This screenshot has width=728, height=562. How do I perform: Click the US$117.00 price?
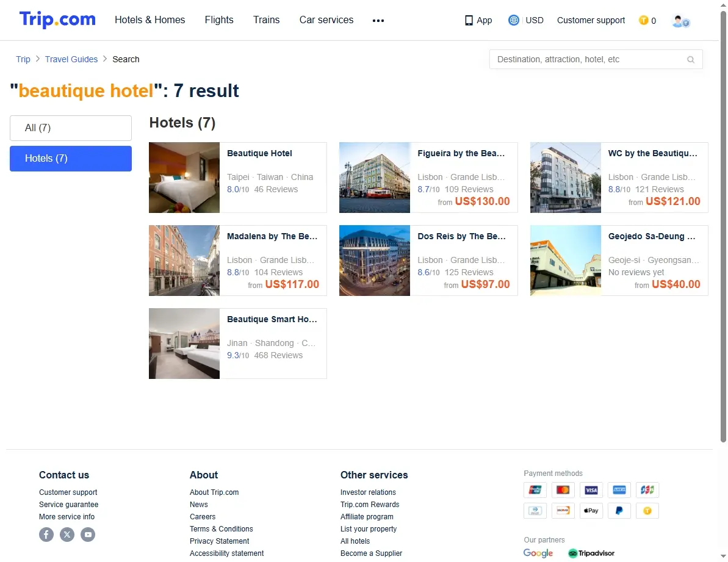coord(292,284)
